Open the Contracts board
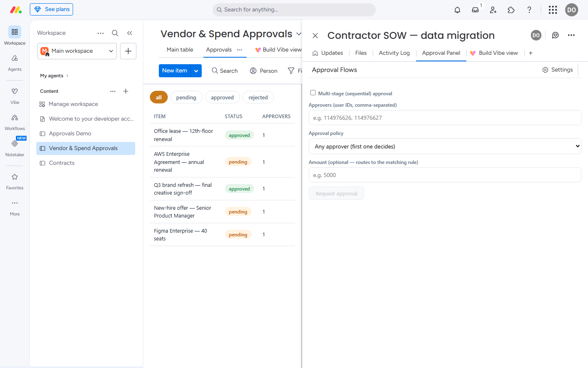 click(x=86, y=163)
